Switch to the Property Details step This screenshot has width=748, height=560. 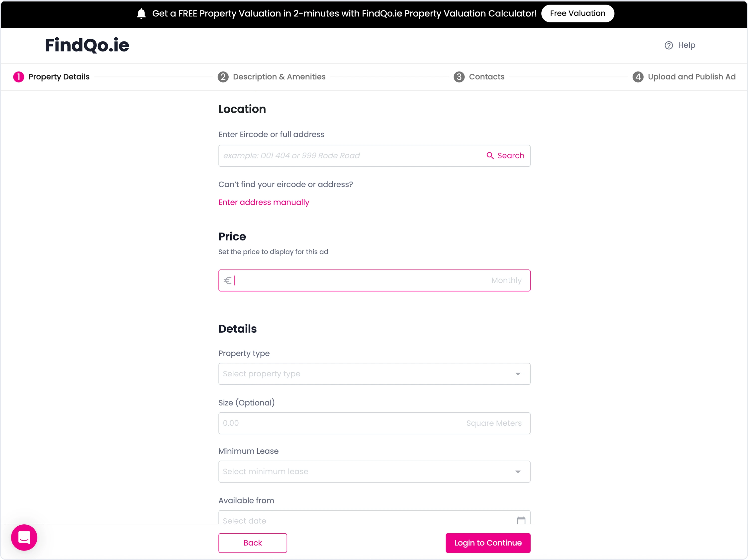pyautogui.click(x=58, y=77)
